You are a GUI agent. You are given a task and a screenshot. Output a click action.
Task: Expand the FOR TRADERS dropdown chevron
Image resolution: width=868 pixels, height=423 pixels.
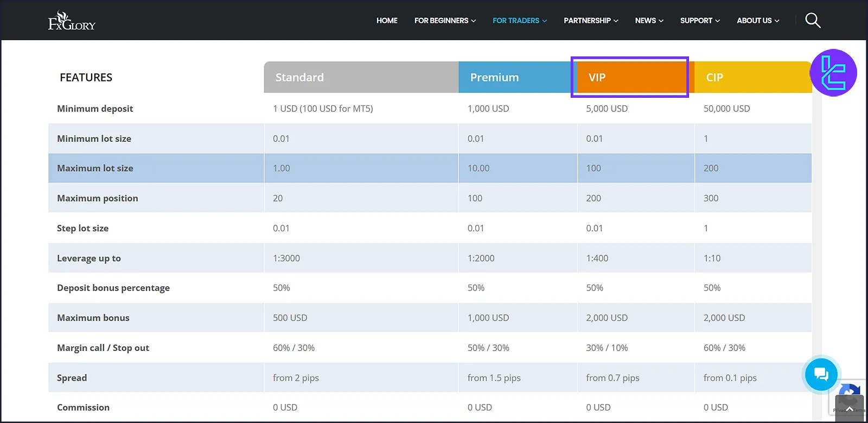point(545,21)
